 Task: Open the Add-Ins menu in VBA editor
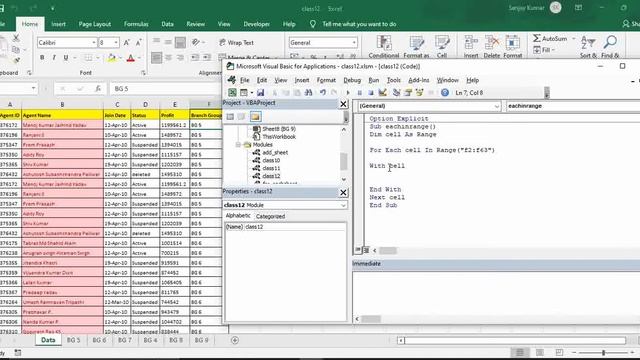[x=419, y=80]
